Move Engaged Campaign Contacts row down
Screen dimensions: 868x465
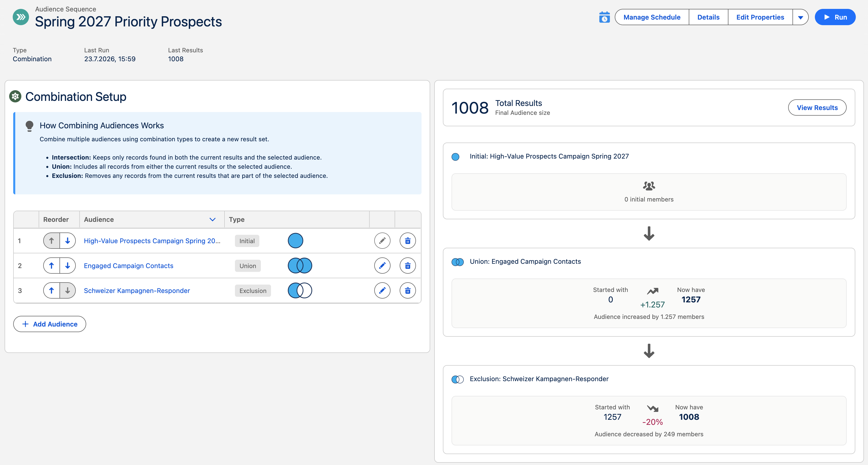coord(68,266)
